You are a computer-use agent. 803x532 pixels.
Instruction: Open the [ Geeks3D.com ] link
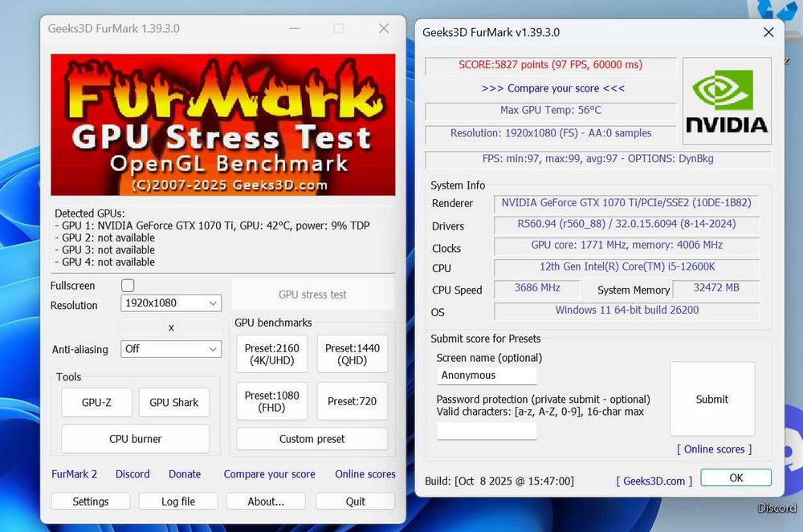coord(654,481)
